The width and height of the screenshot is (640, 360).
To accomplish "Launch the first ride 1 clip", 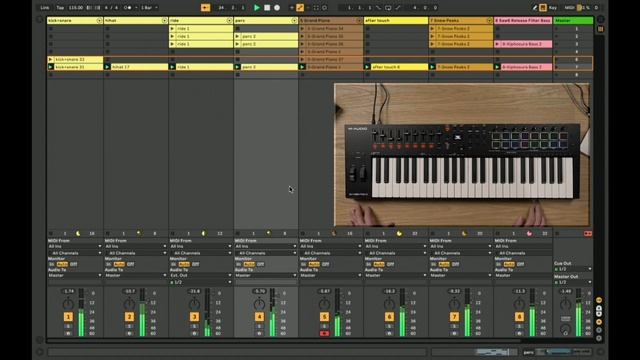I will [x=173, y=29].
